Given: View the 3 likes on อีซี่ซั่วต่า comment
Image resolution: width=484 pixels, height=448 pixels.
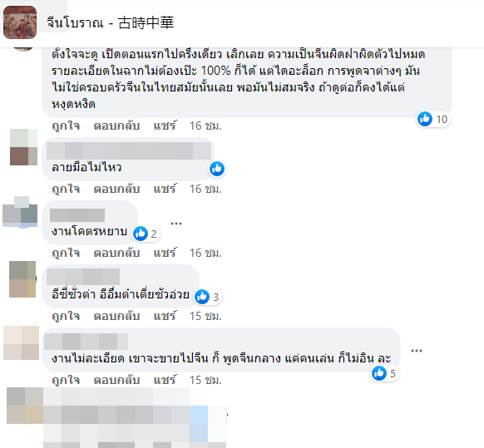Looking at the screenshot, I should point(207,297).
